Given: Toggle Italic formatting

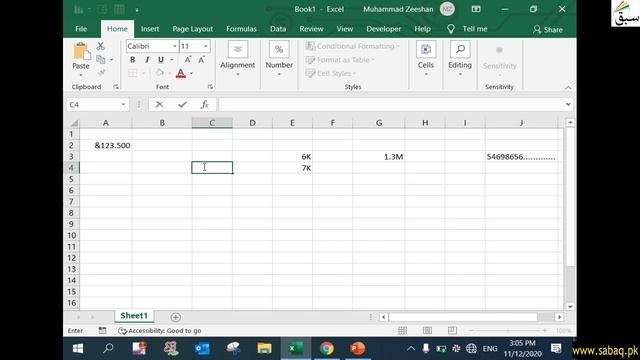Looking at the screenshot, I should (147, 60).
